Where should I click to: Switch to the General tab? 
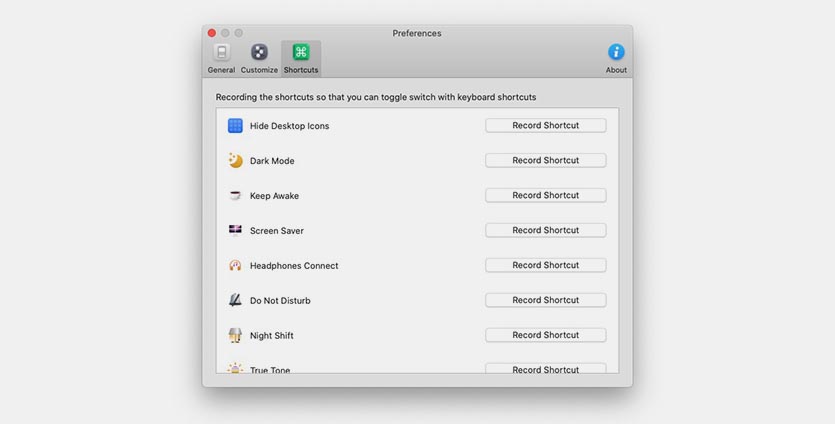221,57
